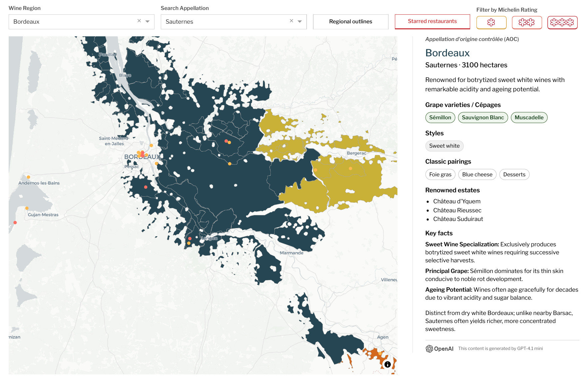Click the Pauillac map label

click(108, 54)
